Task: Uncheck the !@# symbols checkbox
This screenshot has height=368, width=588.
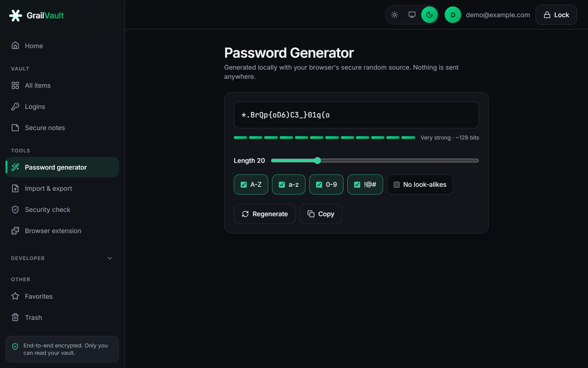Action: (x=357, y=185)
